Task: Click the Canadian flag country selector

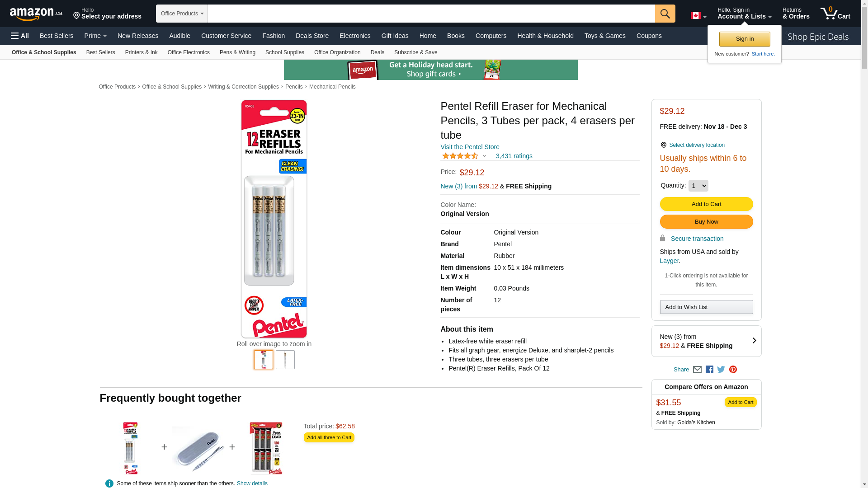Action: 698,16
